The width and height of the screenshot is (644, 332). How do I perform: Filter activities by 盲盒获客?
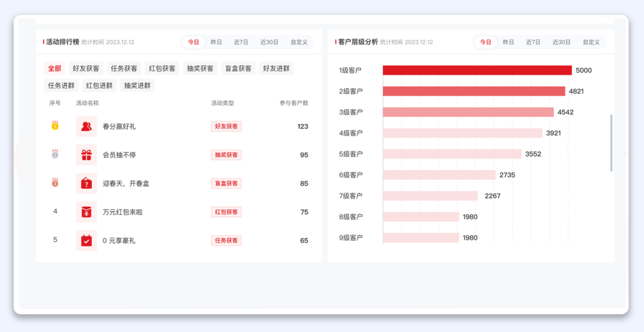click(238, 69)
